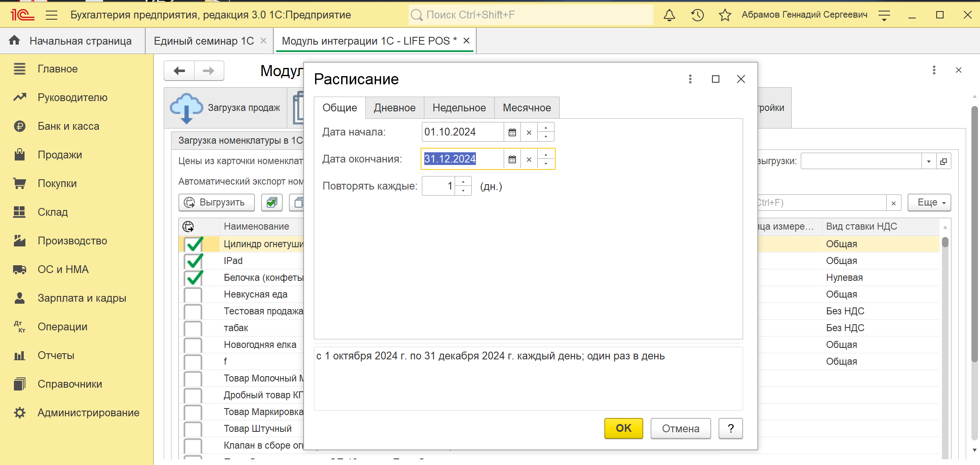Go to home page via house icon

pos(14,40)
